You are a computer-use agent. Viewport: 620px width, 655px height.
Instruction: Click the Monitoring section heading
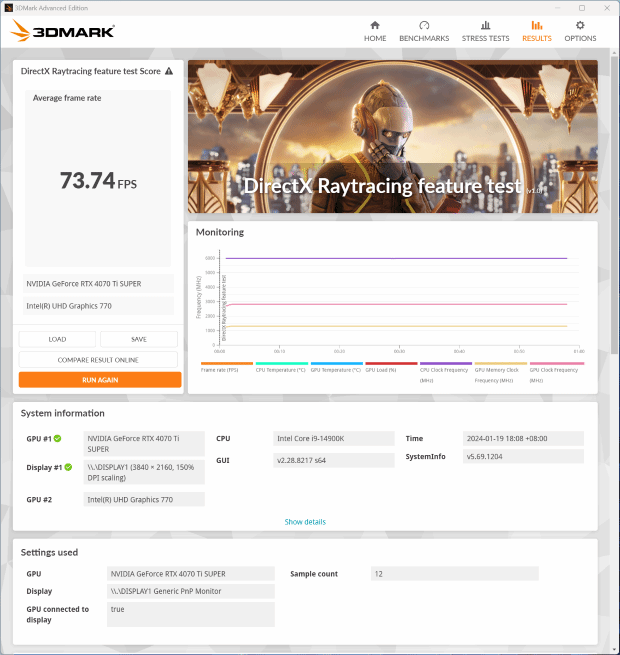tap(220, 232)
